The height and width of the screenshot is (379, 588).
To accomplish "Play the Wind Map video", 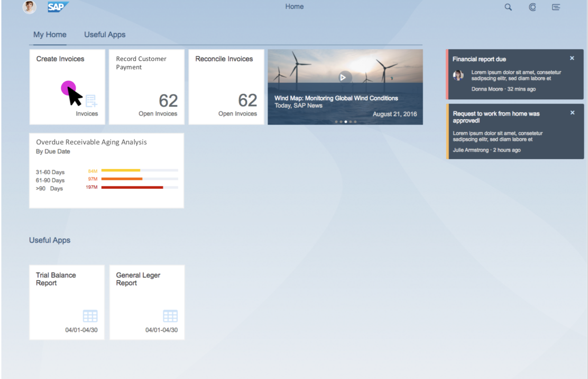I will pyautogui.click(x=343, y=78).
